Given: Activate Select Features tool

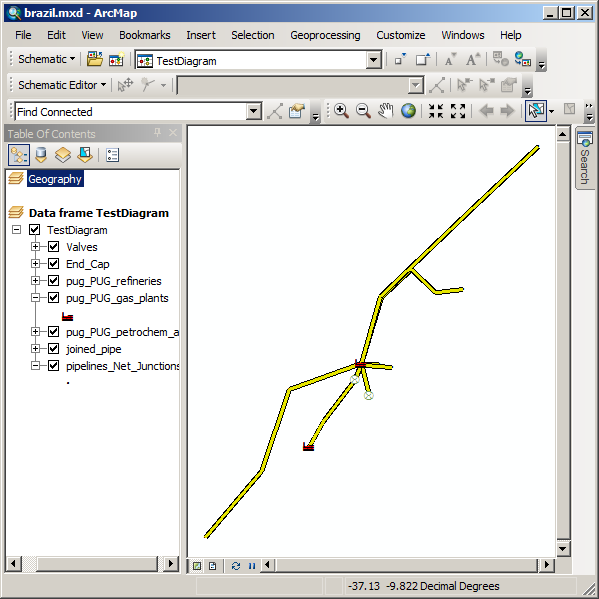Looking at the screenshot, I should pos(536,111).
